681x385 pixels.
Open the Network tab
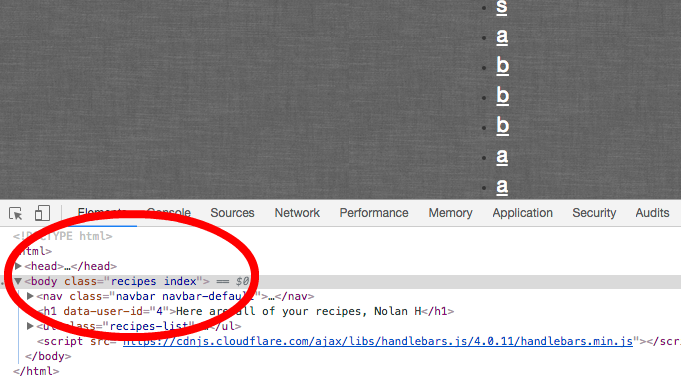point(297,213)
